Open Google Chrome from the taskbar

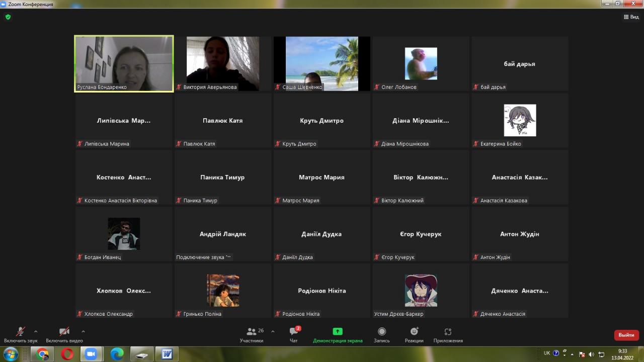(x=42, y=354)
